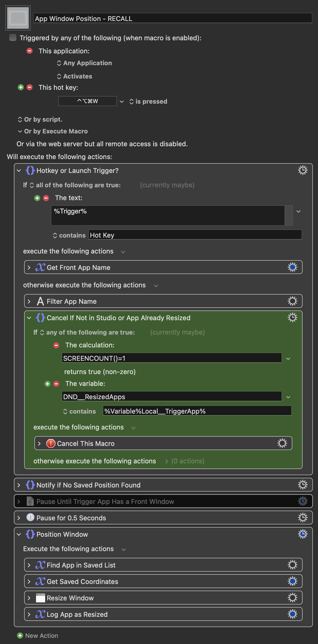Remove the application trigger with red minus

[x=30, y=51]
